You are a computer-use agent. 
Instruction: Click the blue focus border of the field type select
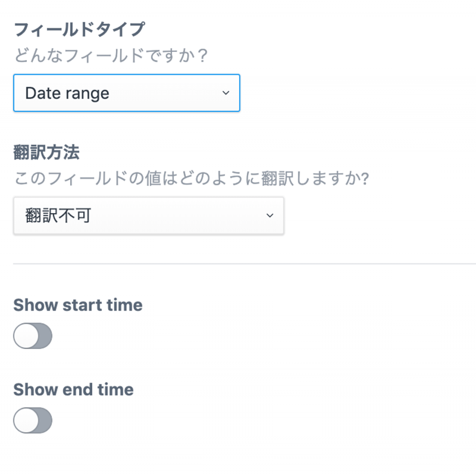(126, 75)
